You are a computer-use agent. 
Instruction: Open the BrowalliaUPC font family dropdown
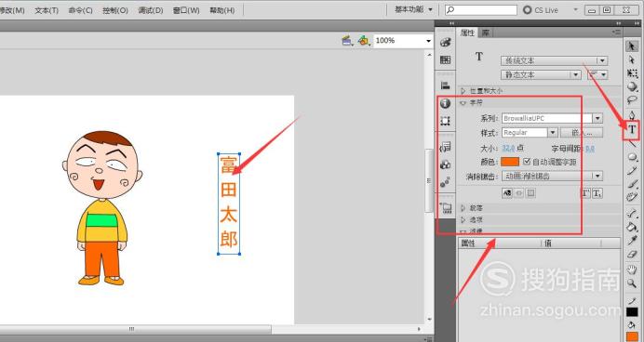click(552, 118)
